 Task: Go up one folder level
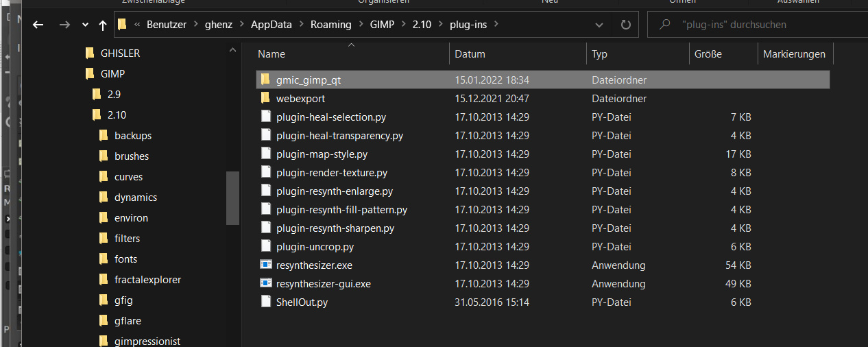tap(103, 25)
